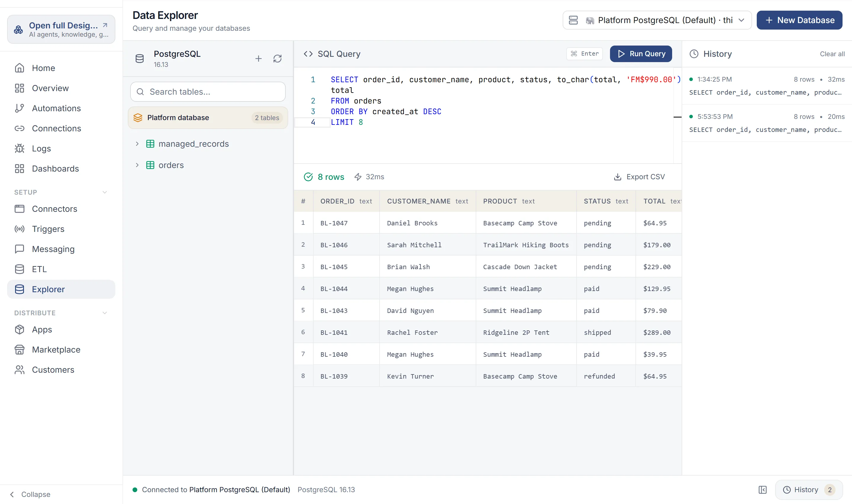The height and width of the screenshot is (504, 852).
Task: Click the History clock icon in panel header
Action: click(694, 54)
